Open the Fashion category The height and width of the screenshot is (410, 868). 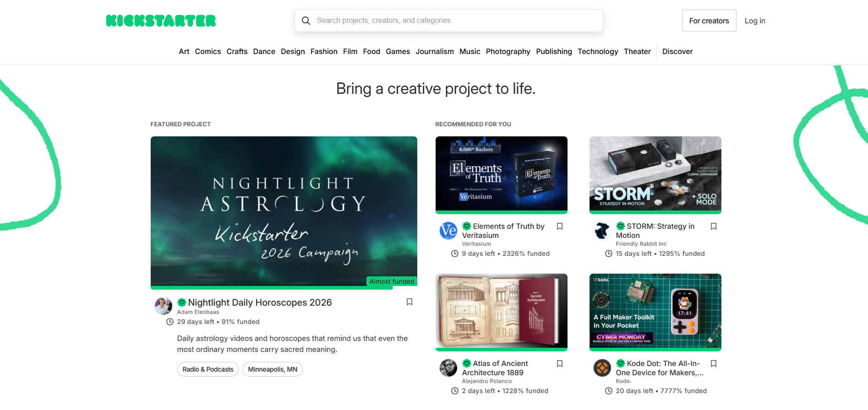click(x=324, y=51)
